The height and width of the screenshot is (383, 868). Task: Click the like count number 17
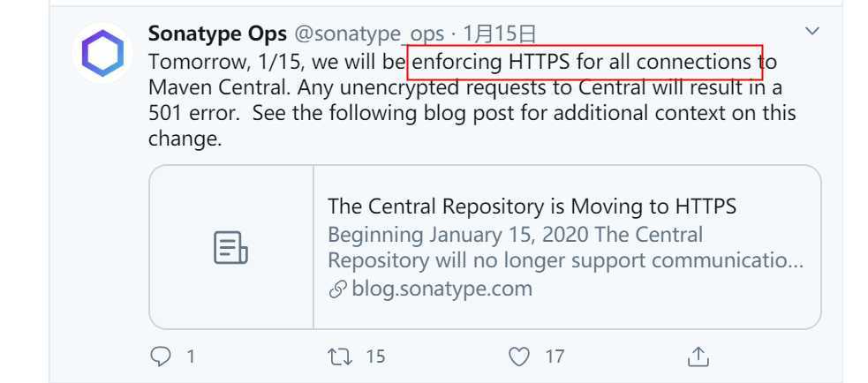(x=555, y=357)
